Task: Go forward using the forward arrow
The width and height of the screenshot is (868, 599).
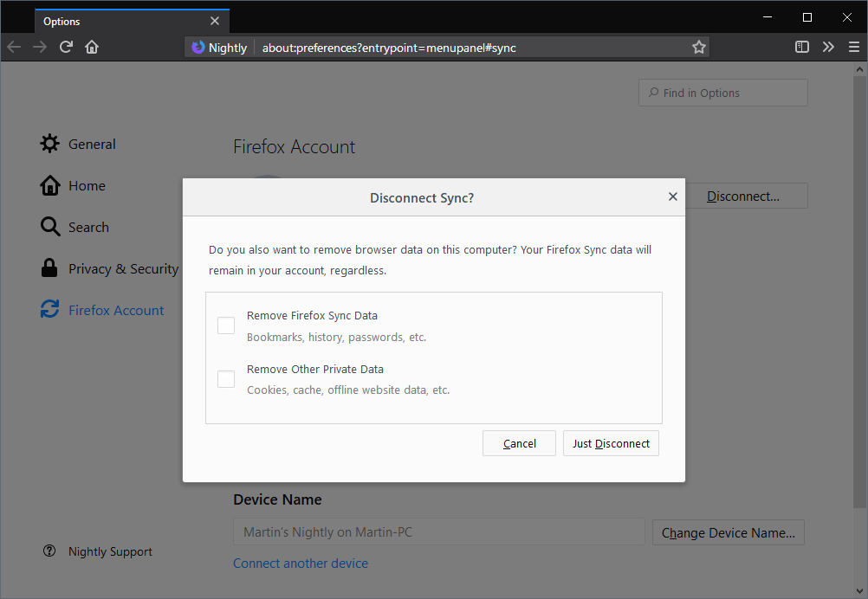Action: click(x=40, y=47)
